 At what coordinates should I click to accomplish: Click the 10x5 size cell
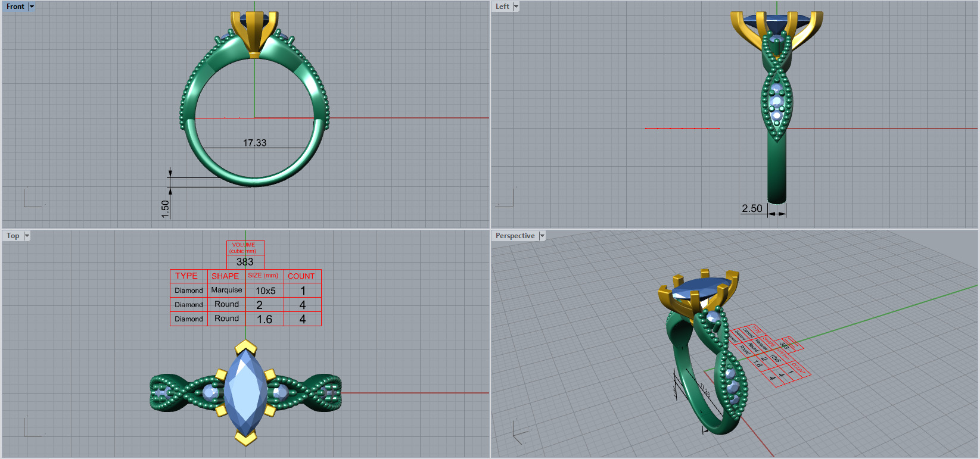(x=265, y=291)
